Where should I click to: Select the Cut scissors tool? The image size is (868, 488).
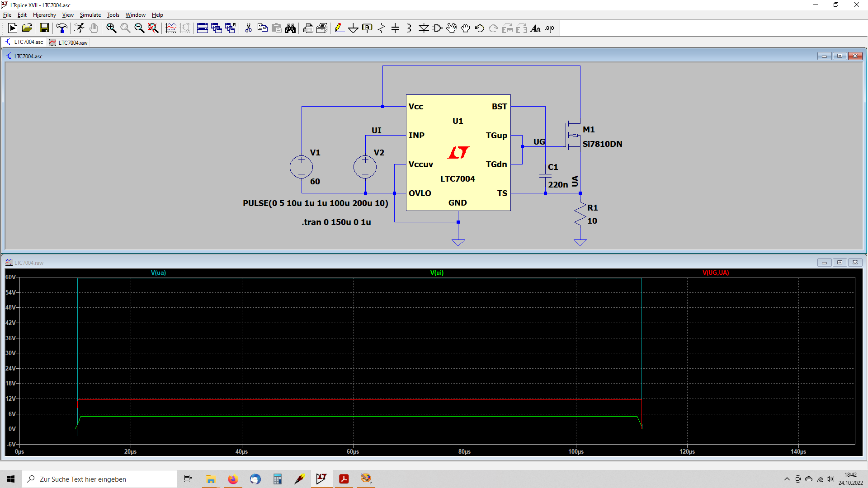coord(248,28)
